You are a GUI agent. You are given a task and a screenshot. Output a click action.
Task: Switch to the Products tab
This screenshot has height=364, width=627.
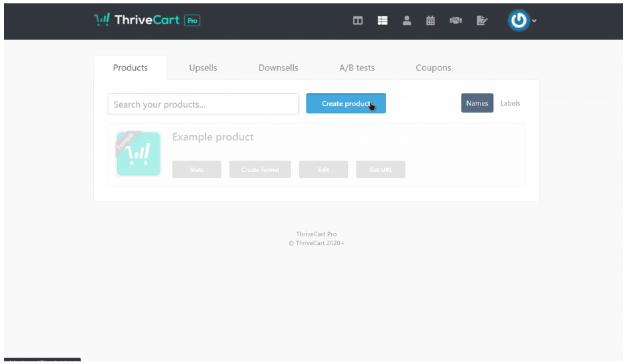pos(130,68)
